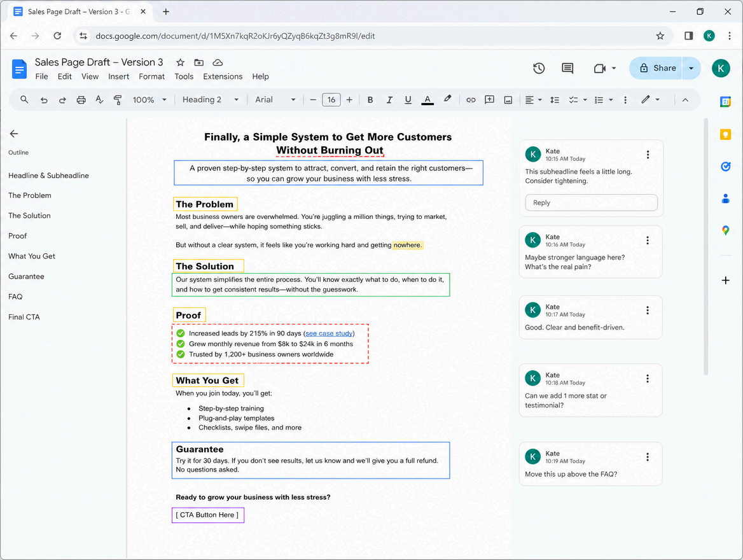The width and height of the screenshot is (743, 560).
Task: Expand the bulleted list options arrow
Action: (x=611, y=99)
